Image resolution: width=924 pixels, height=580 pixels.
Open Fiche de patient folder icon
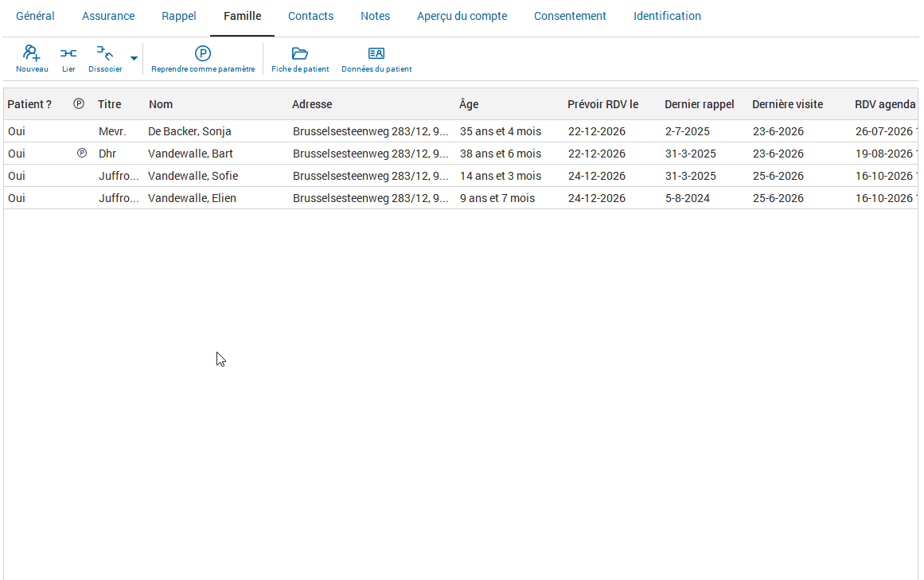click(x=300, y=53)
